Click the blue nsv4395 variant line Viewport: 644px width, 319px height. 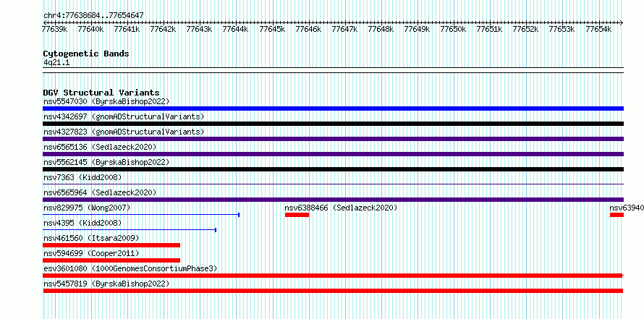pyautogui.click(x=130, y=229)
